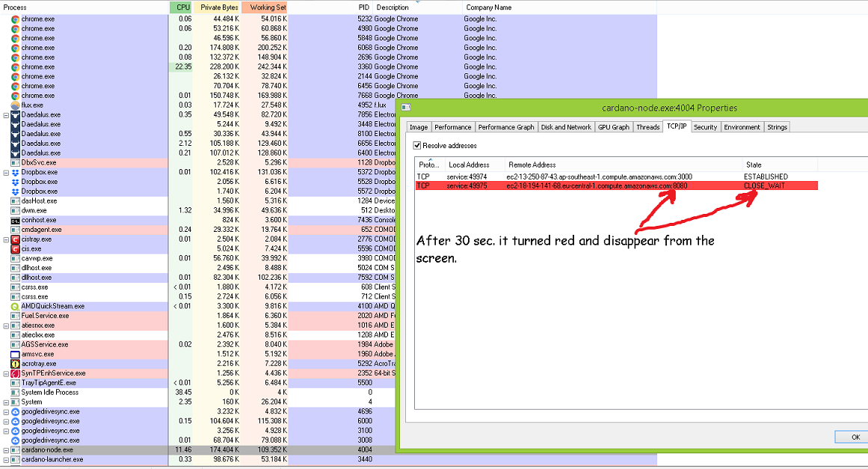Click the acrotray.exe icon

(16, 364)
